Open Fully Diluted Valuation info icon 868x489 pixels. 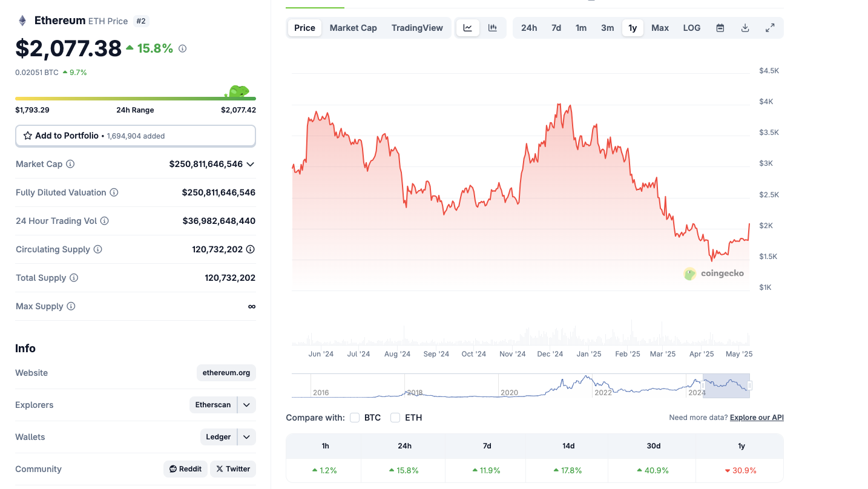[114, 192]
